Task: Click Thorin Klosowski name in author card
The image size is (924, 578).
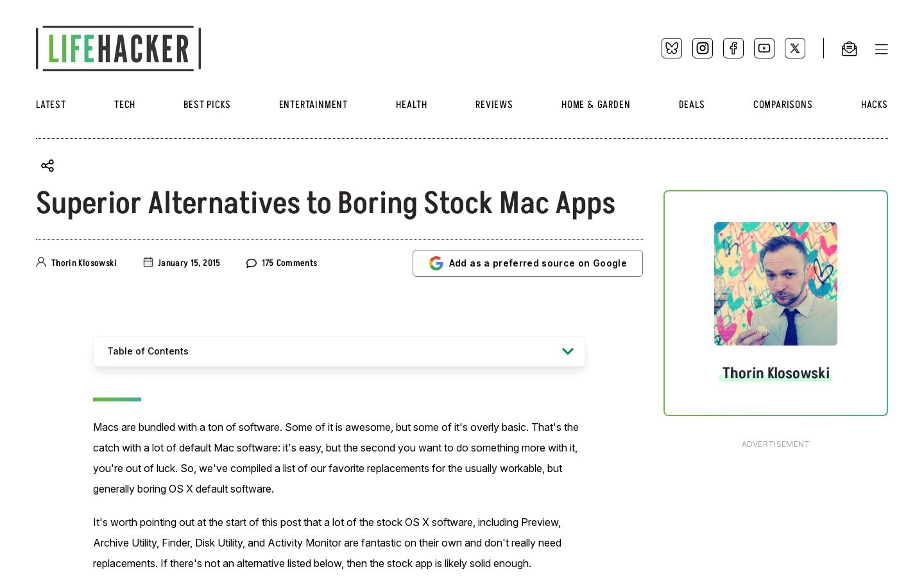Action: click(776, 373)
